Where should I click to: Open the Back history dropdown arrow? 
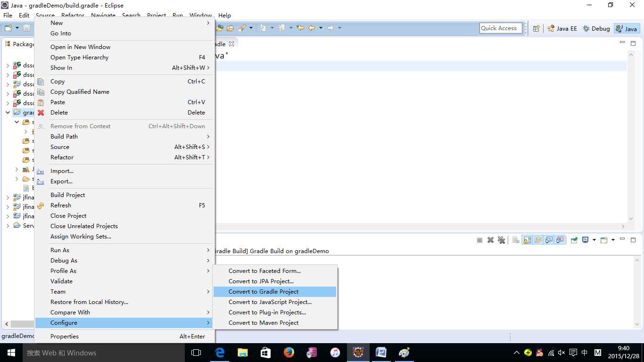pyautogui.click(x=321, y=28)
